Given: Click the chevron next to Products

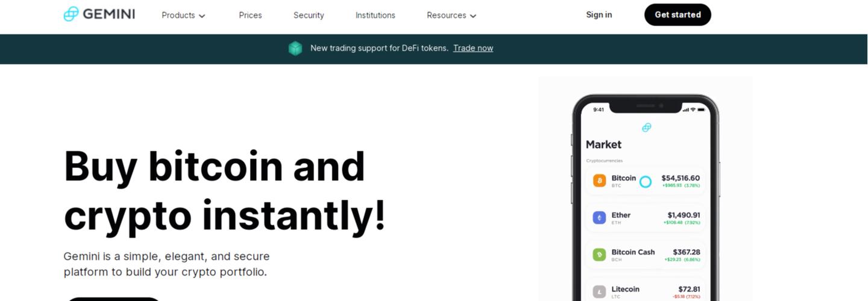Looking at the screenshot, I should (x=202, y=16).
